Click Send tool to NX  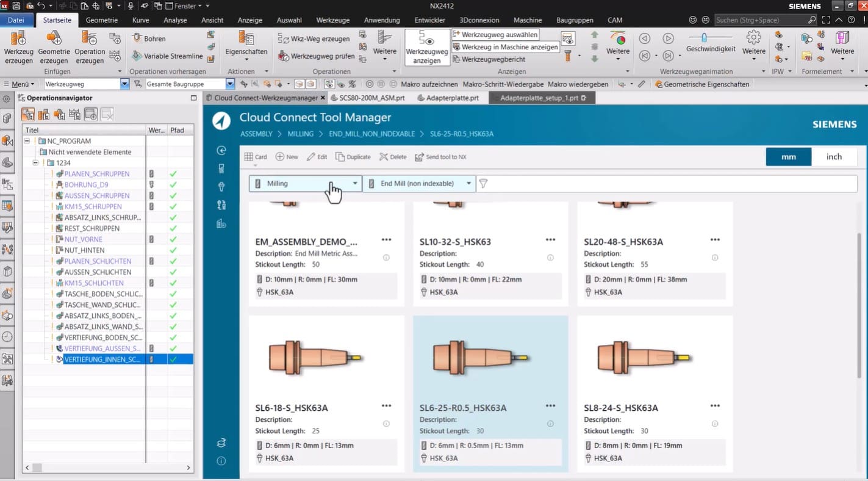click(440, 157)
